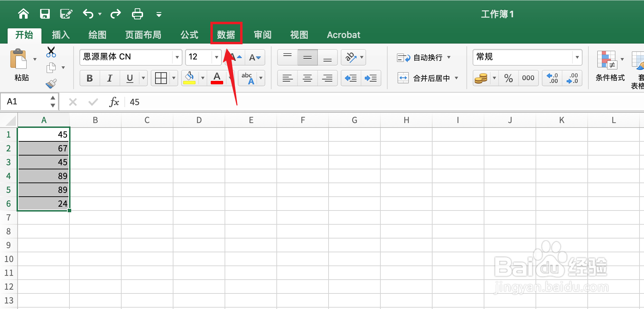Toggle Bold formatting
644x309 pixels.
[x=90, y=78]
